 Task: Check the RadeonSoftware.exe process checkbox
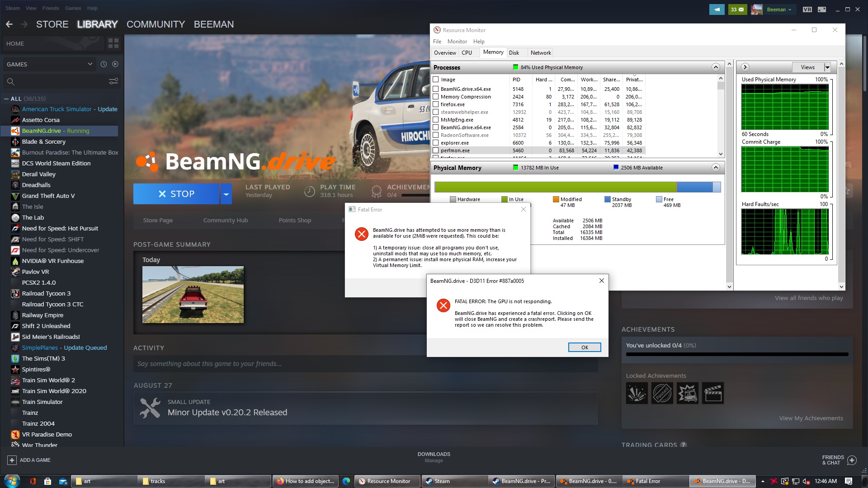(x=436, y=135)
